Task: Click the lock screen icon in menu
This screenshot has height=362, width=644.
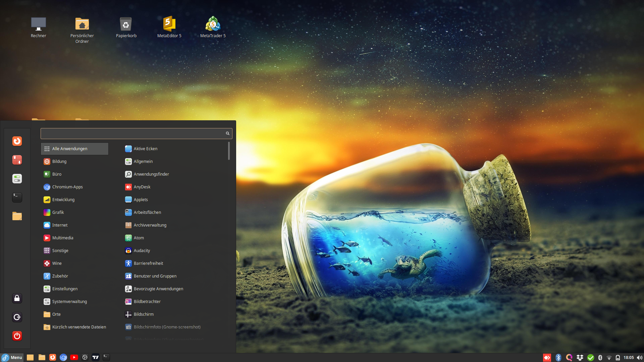Action: (17, 298)
